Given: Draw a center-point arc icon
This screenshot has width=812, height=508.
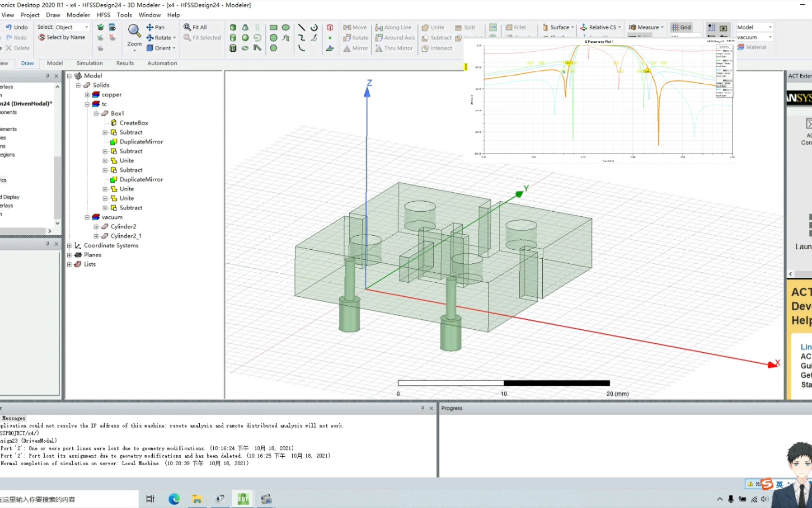Looking at the screenshot, I should (x=314, y=27).
